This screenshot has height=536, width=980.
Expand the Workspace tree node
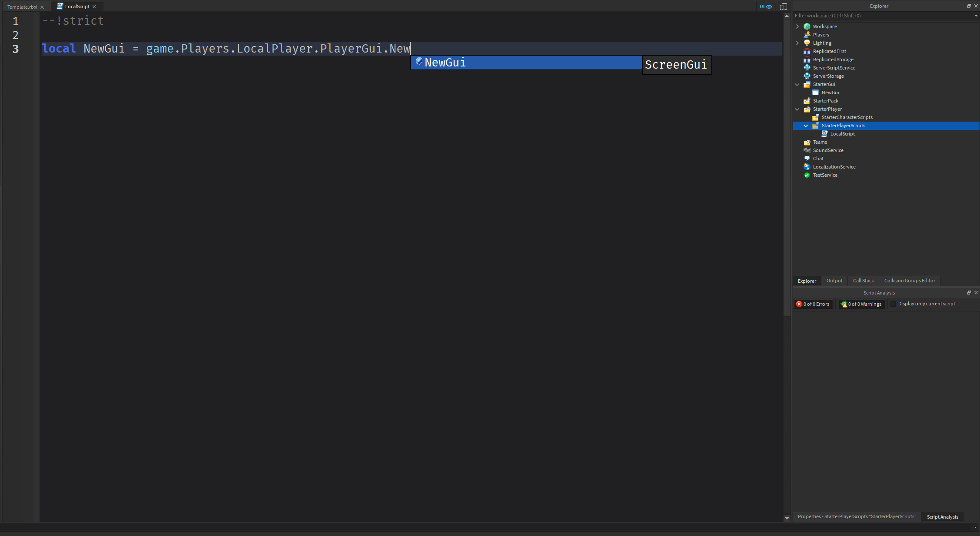tap(797, 26)
